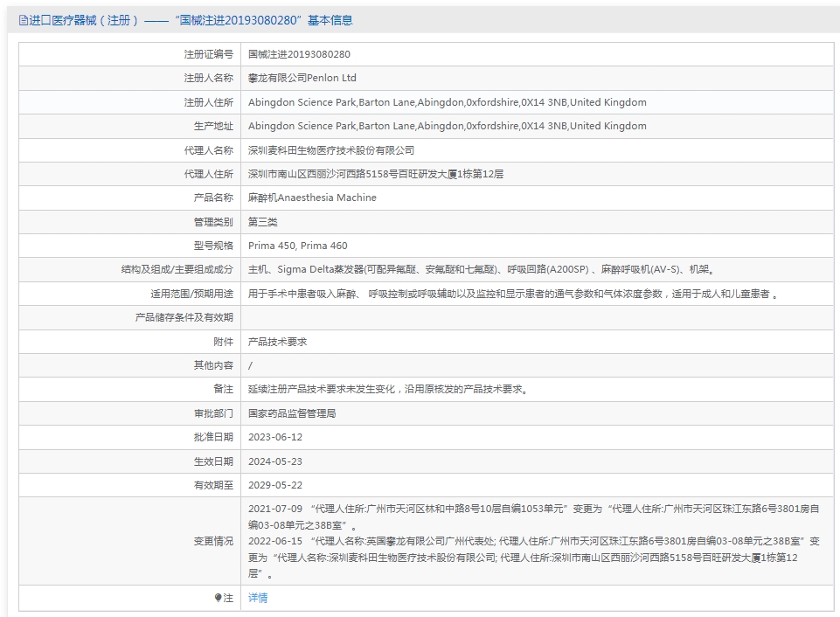Click the 2021-07-09 change record text
840x617 pixels.
coord(533,516)
